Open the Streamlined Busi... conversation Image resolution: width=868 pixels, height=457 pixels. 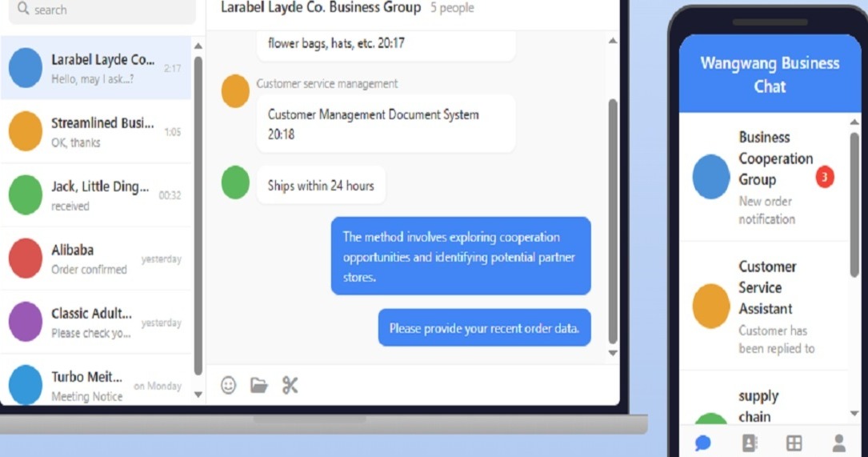96,132
